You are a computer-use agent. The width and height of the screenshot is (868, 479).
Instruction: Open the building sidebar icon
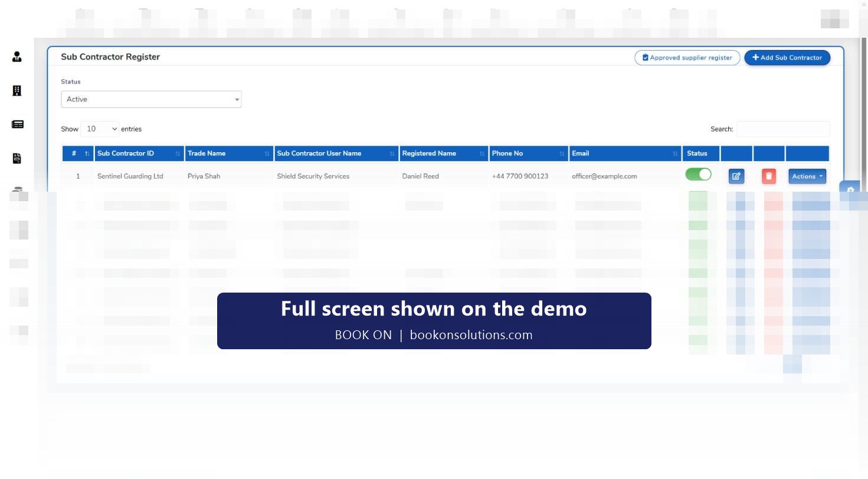pos(17,90)
